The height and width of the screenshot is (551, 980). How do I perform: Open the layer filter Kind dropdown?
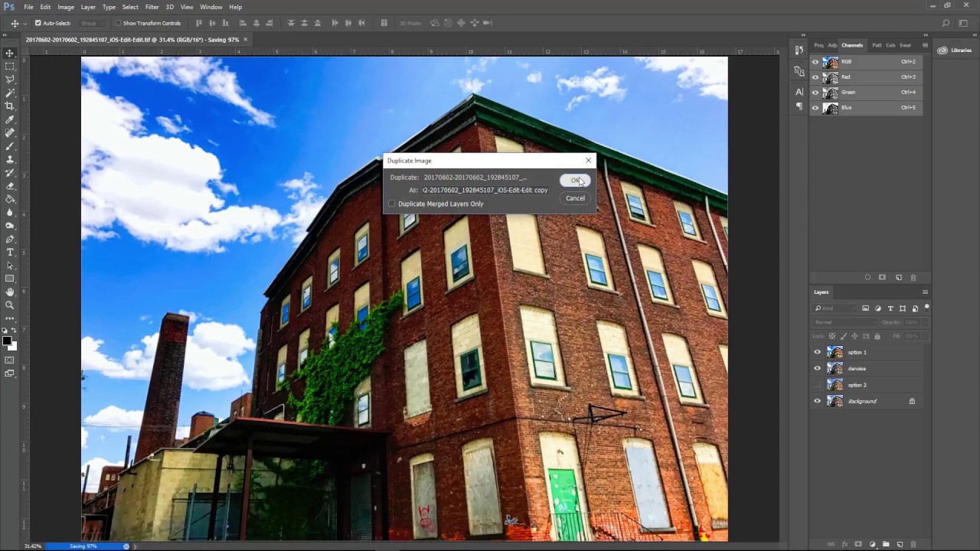(835, 308)
